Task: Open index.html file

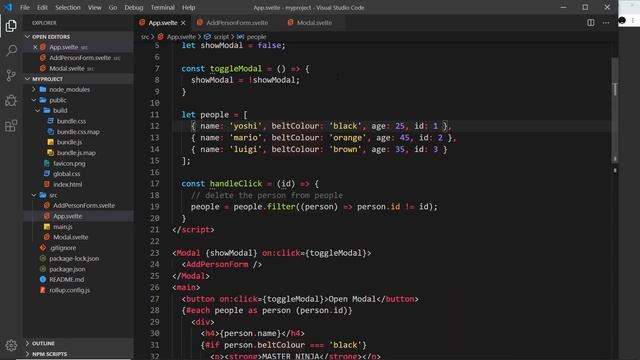Action: [x=67, y=184]
